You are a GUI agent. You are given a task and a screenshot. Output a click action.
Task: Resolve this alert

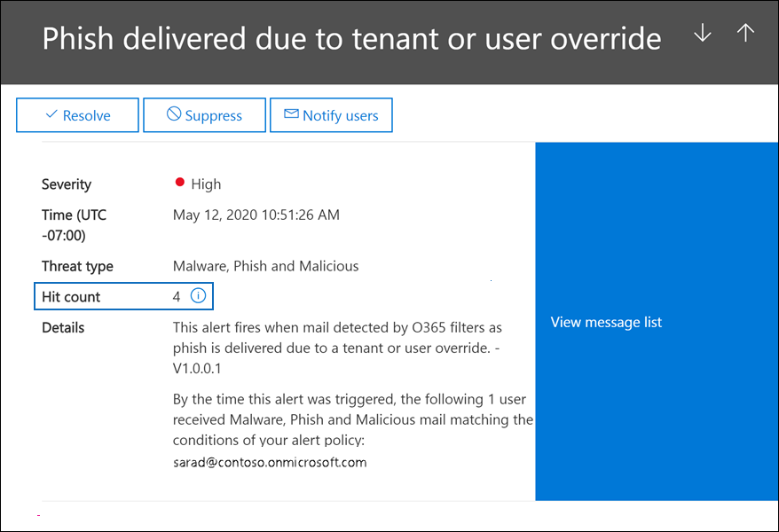(x=77, y=115)
